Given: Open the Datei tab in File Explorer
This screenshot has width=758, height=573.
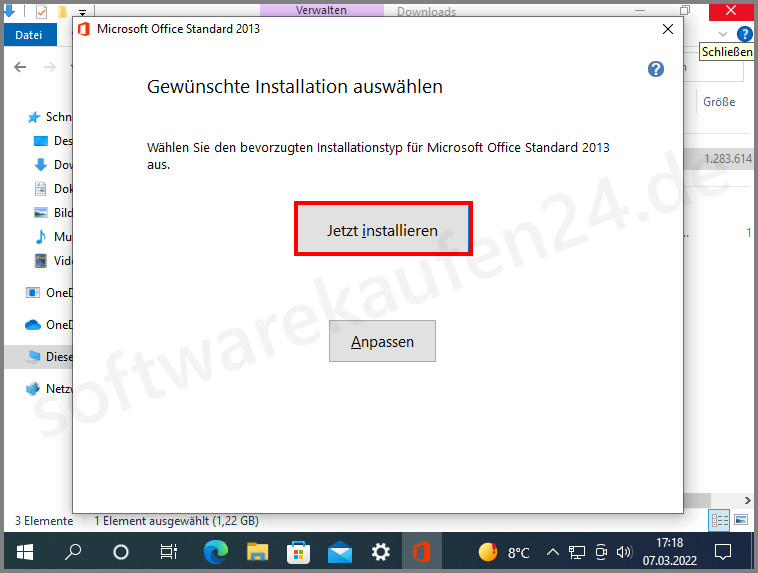Looking at the screenshot, I should [29, 35].
